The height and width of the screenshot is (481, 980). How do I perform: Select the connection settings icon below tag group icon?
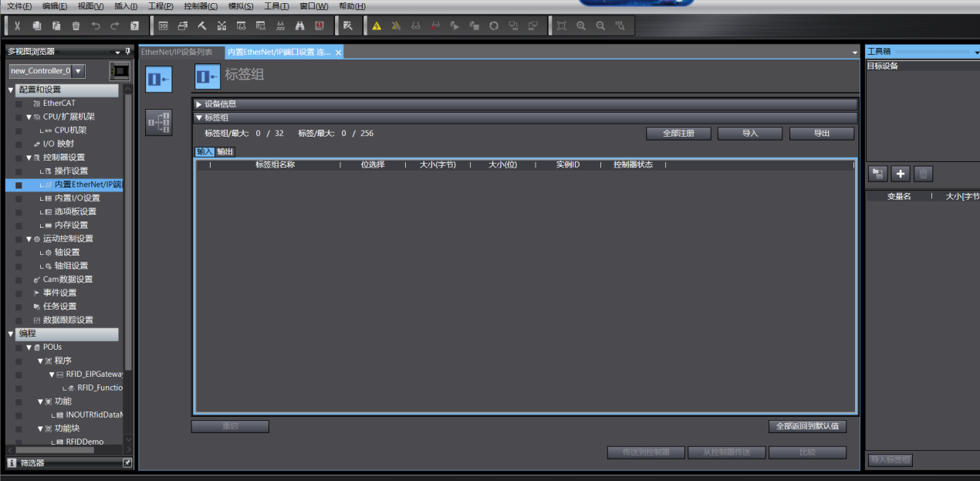159,122
